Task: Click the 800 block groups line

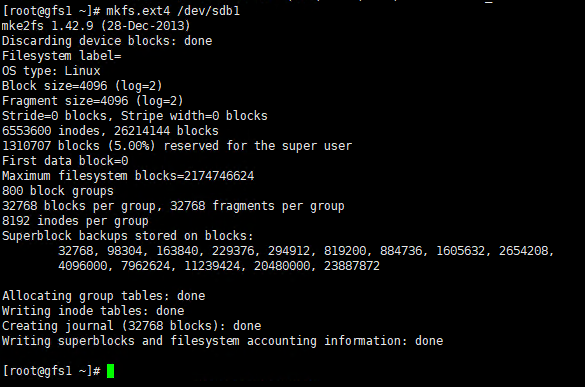Action: click(58, 191)
